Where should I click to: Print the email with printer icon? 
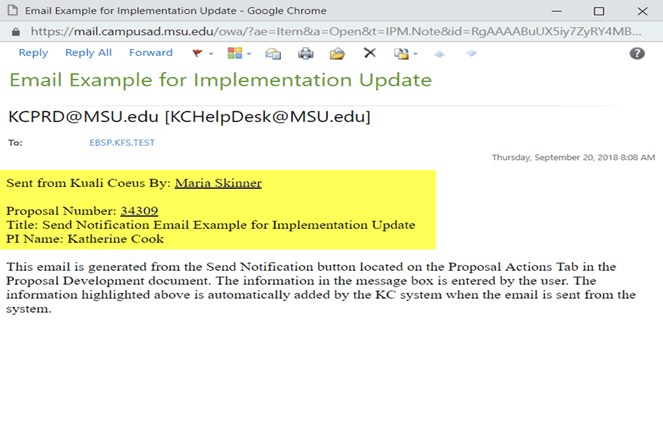coord(306,54)
